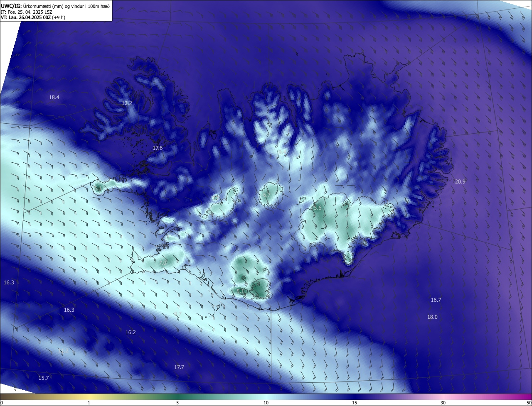This screenshot has width=532, height=406.
Task: Click the colorbar tick label 15
Action: pos(355,403)
